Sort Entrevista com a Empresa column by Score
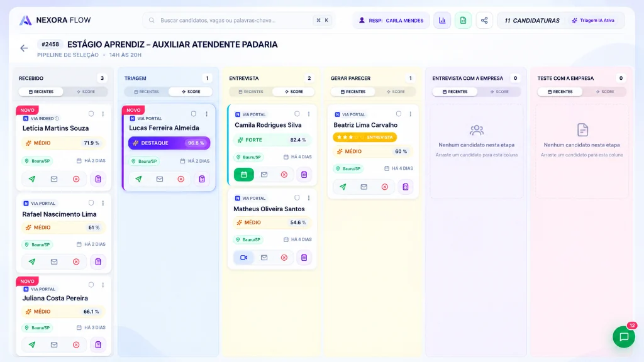The image size is (644, 362). [x=499, y=92]
